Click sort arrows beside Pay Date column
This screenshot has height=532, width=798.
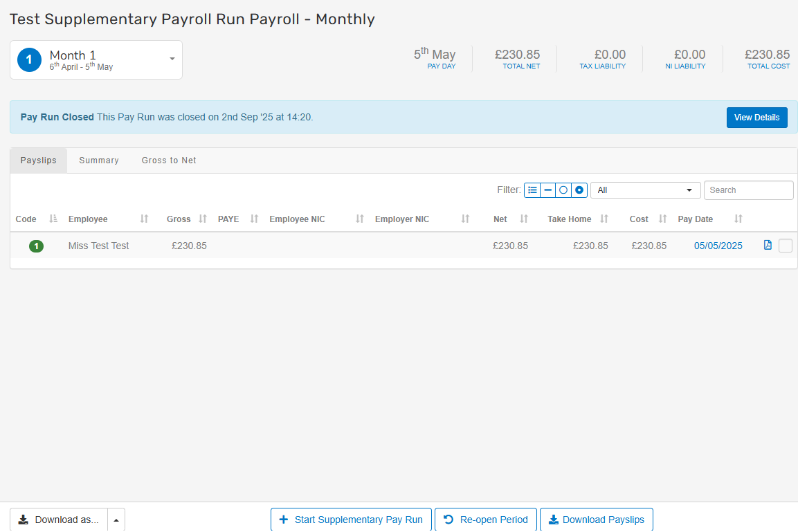[738, 219]
